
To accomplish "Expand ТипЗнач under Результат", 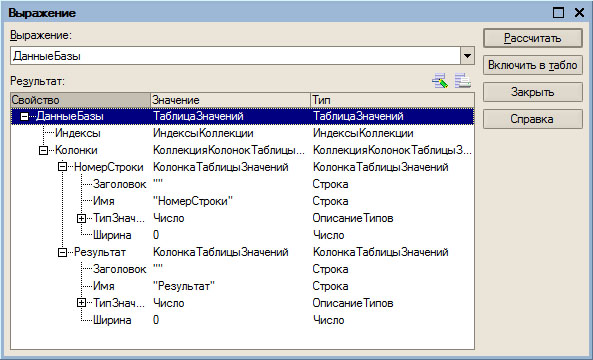I will pyautogui.click(x=81, y=303).
